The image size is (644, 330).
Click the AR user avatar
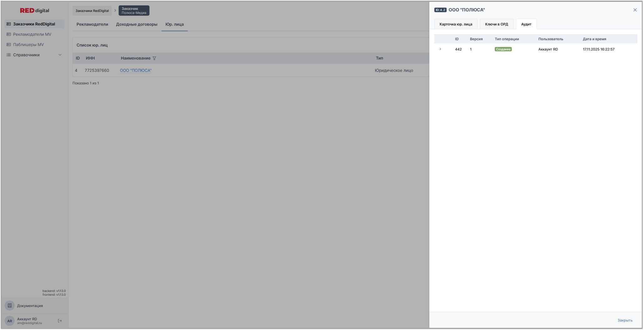[x=10, y=321]
